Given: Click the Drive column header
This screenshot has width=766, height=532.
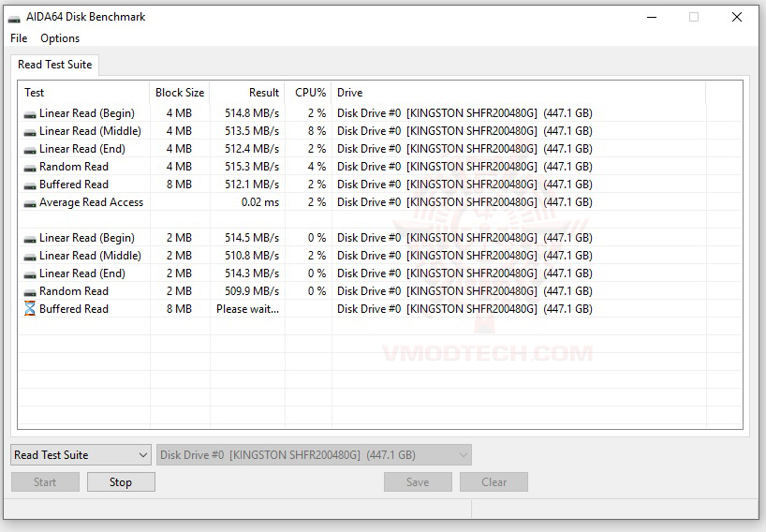Looking at the screenshot, I should tap(519, 93).
